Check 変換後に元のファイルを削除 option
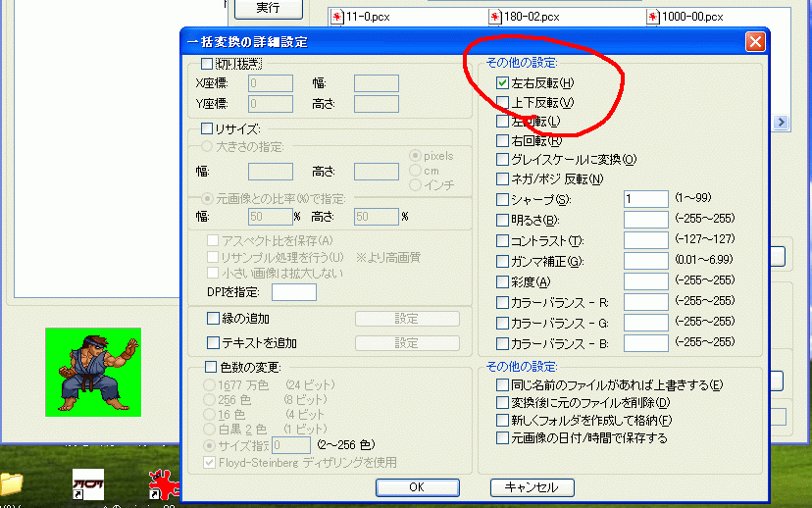This screenshot has height=508, width=812. point(503,403)
